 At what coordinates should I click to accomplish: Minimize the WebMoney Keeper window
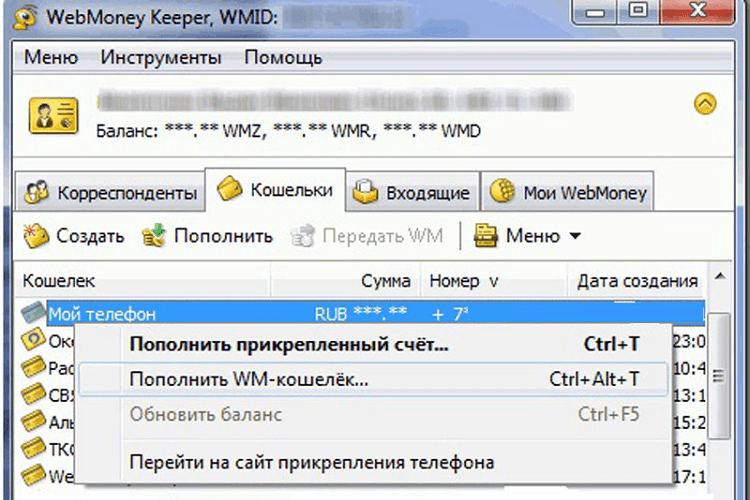594,11
